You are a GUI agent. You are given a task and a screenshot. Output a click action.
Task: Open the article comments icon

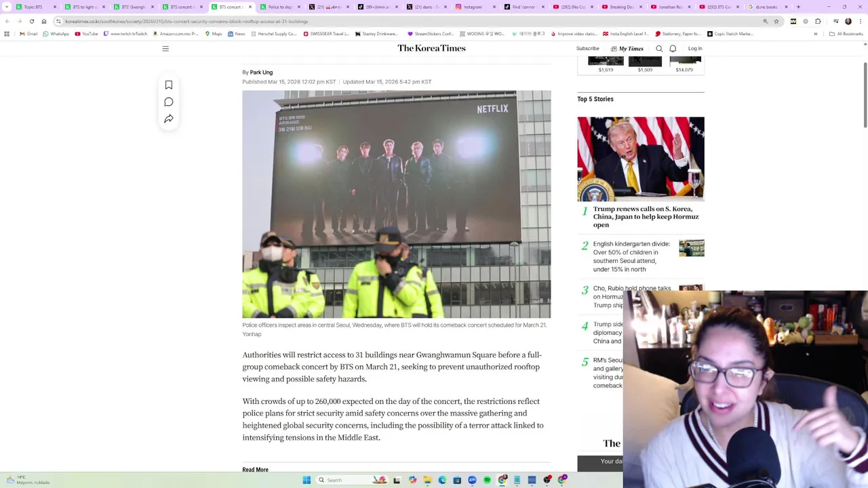click(x=169, y=102)
